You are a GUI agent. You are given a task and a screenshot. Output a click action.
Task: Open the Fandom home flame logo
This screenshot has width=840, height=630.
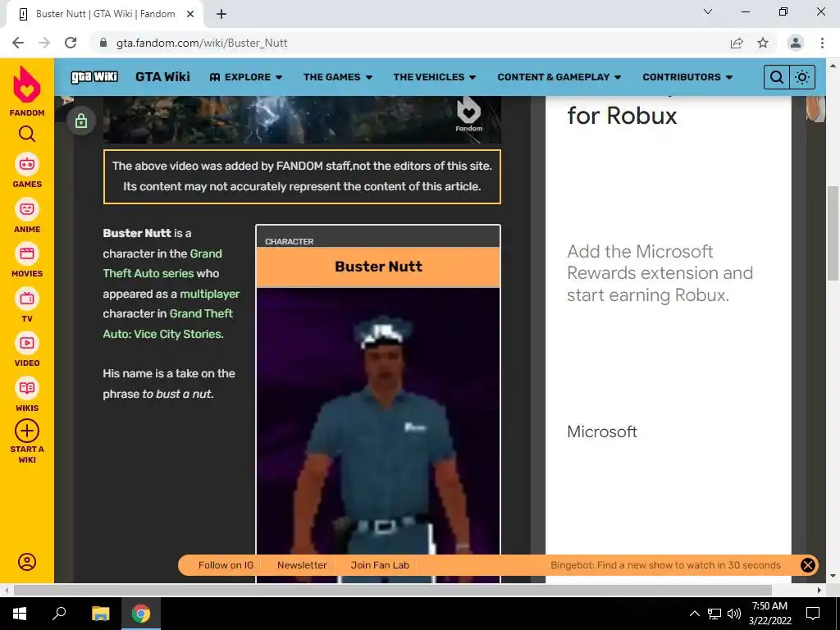(x=27, y=84)
